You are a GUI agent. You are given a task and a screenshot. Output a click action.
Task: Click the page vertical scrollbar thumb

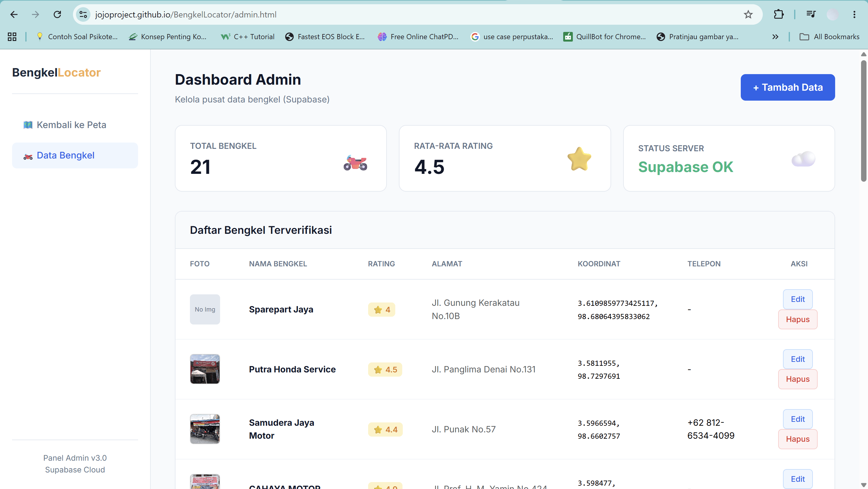[x=863, y=121]
